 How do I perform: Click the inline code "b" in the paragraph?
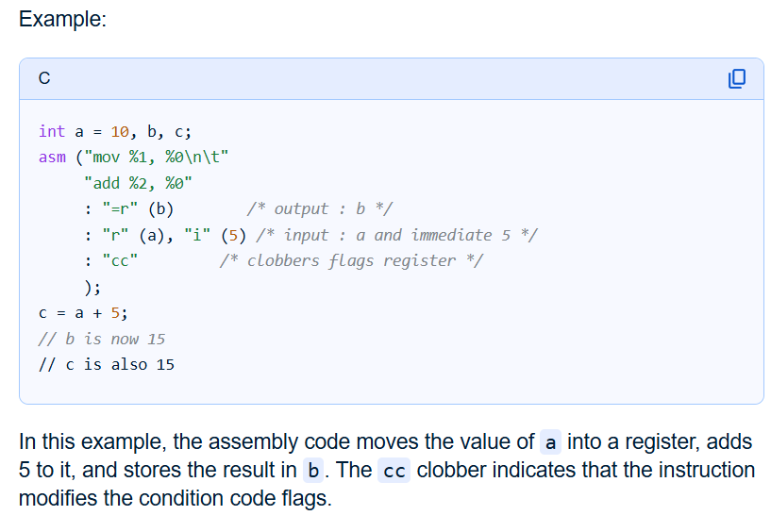pos(315,470)
